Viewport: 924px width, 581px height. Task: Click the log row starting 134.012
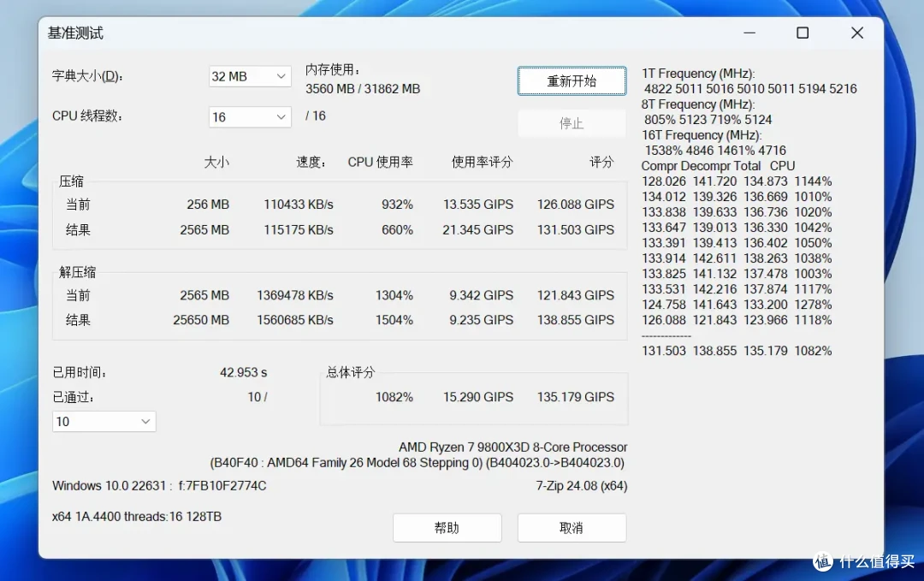click(737, 197)
